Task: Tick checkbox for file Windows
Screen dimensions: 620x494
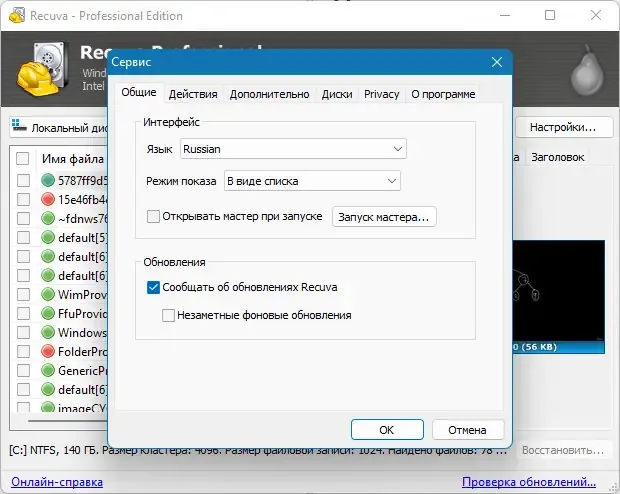Action: pyautogui.click(x=23, y=332)
